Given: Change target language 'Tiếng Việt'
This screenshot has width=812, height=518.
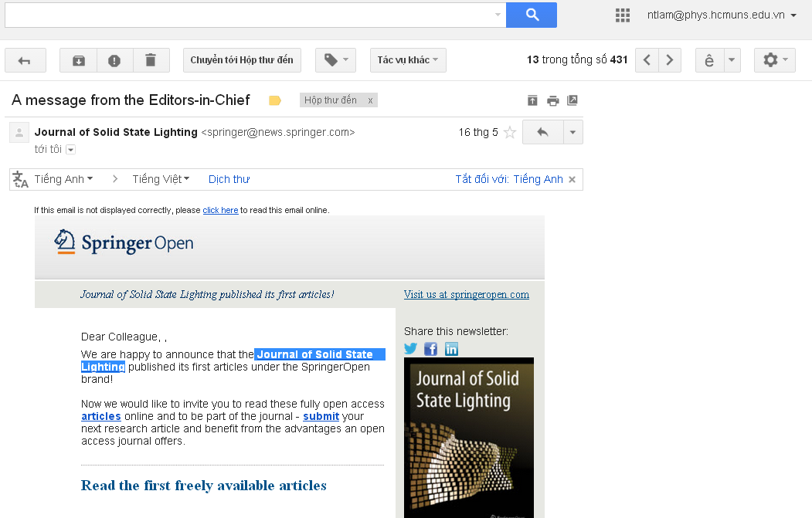Looking at the screenshot, I should tap(161, 179).
